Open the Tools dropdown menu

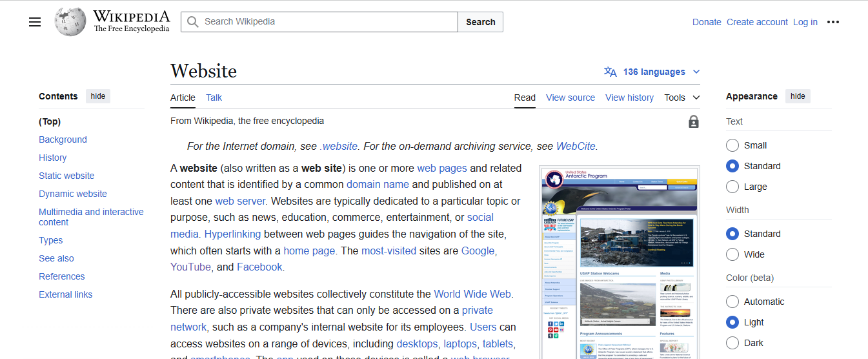682,97
